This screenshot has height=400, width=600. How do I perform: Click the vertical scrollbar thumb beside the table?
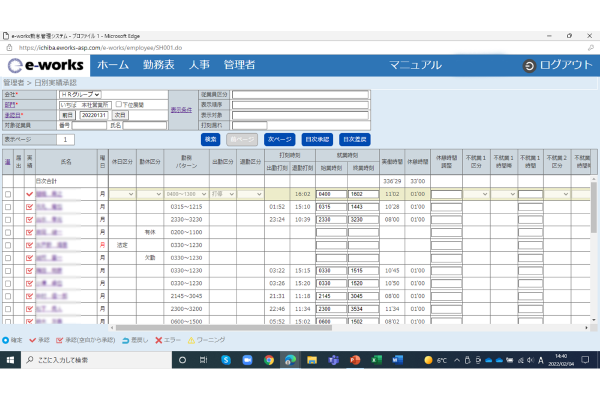[594, 207]
